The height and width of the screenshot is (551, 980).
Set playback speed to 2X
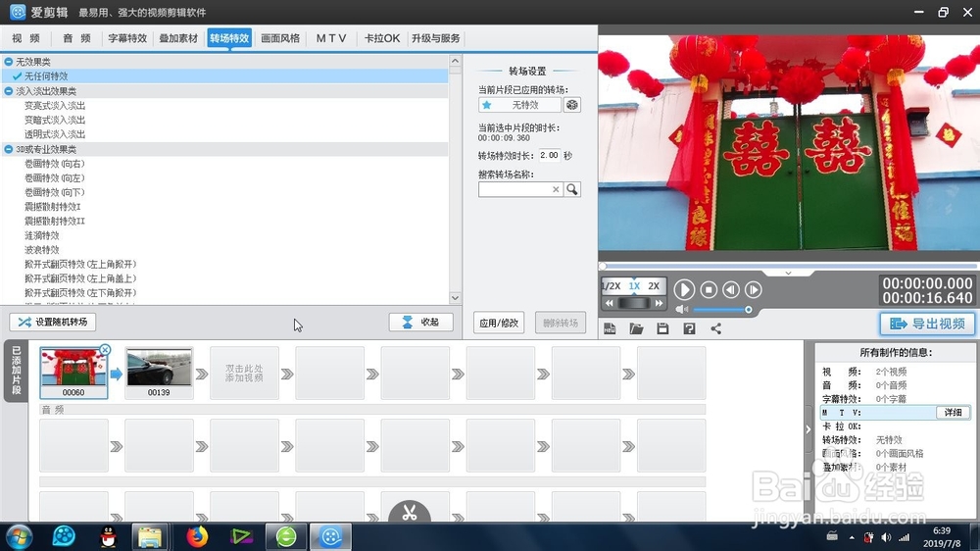654,286
